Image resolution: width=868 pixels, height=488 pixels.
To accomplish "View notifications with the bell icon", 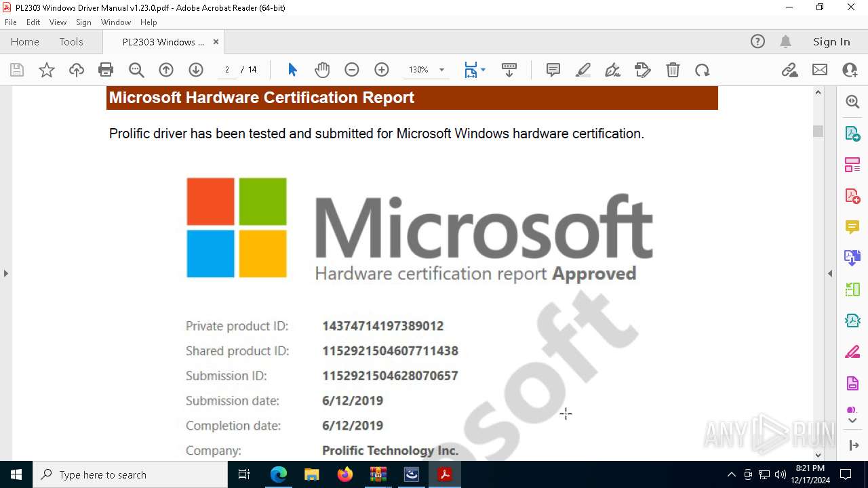I will pyautogui.click(x=785, y=42).
